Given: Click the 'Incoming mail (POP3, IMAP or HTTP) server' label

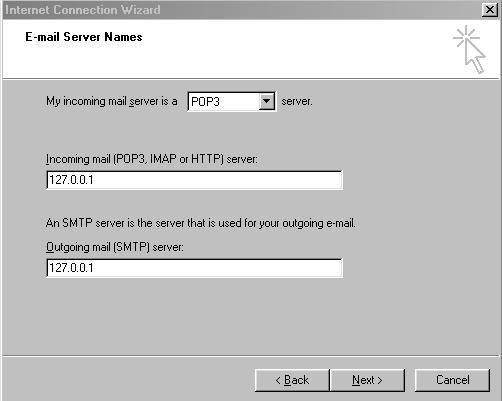Looking at the screenshot, I should click(x=152, y=159).
